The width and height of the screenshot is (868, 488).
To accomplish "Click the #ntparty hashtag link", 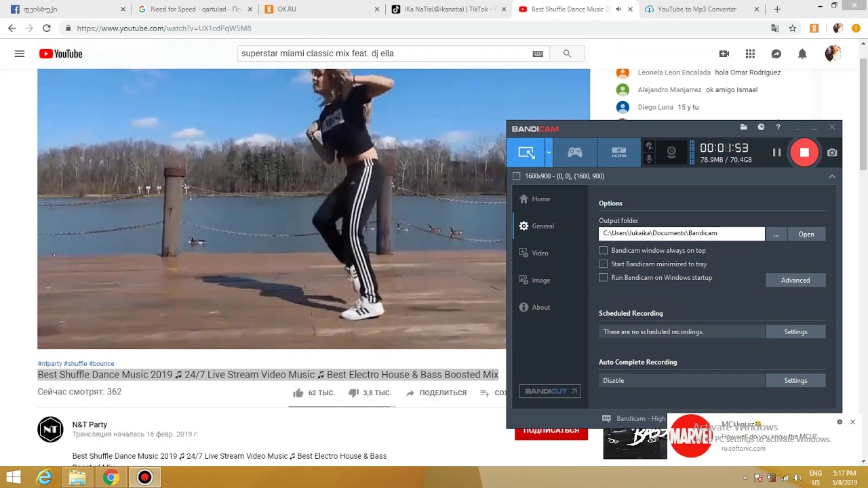I will click(50, 363).
